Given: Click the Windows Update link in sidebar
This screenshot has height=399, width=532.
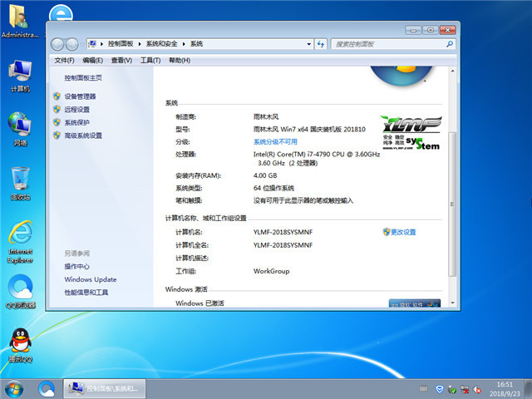Looking at the screenshot, I should (90, 279).
